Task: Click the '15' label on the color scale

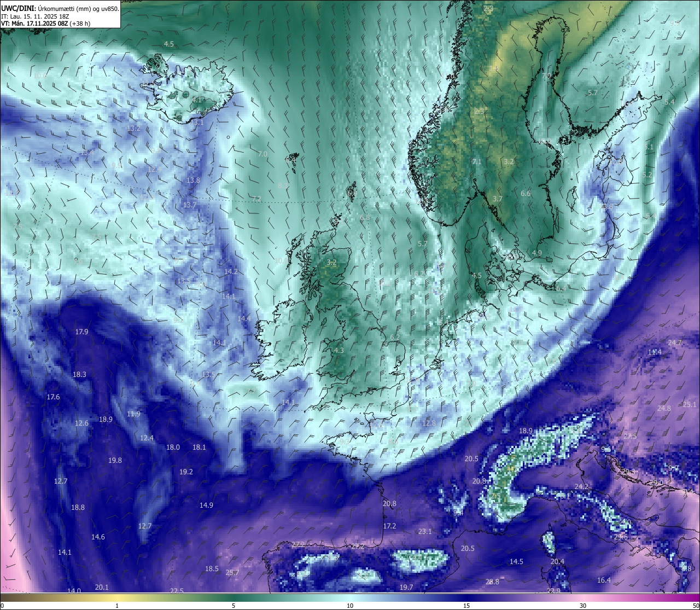Action: [466, 606]
